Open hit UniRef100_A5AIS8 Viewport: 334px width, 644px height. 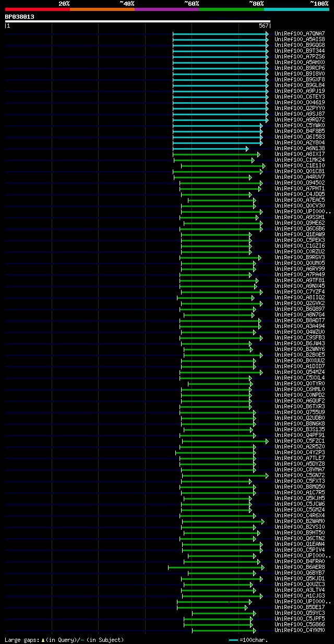coord(300,39)
